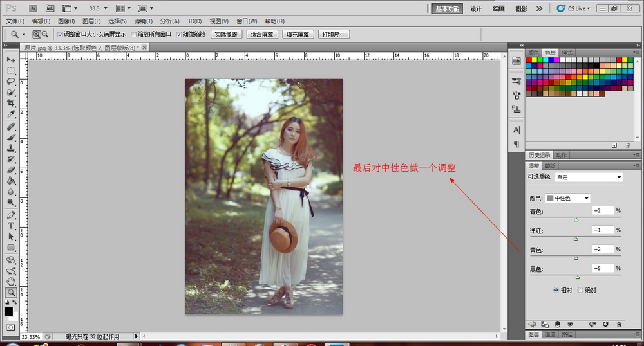Swap foreground and background colors
Screen dimensions: 644x346
tap(15, 302)
